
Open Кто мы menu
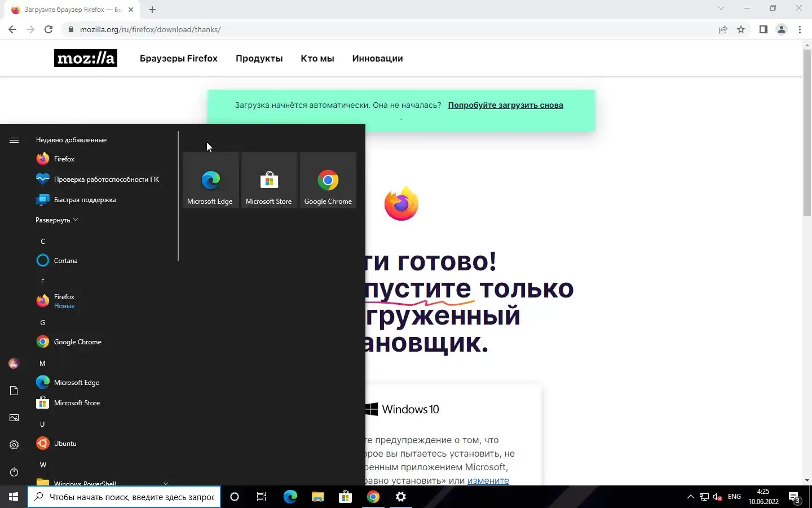[x=317, y=58]
